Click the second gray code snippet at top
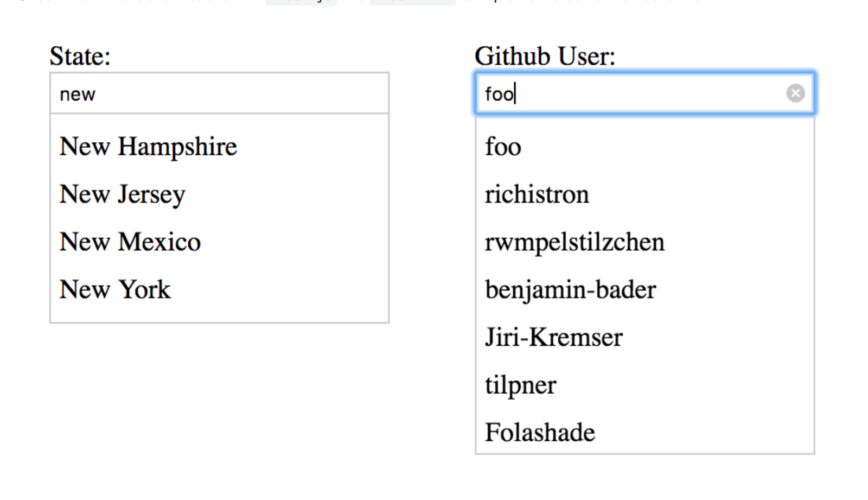The width and height of the screenshot is (868, 500). pos(412,2)
